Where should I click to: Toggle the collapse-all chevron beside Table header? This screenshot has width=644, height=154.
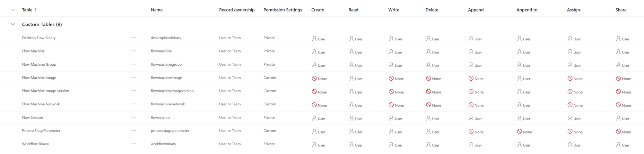click(x=13, y=10)
